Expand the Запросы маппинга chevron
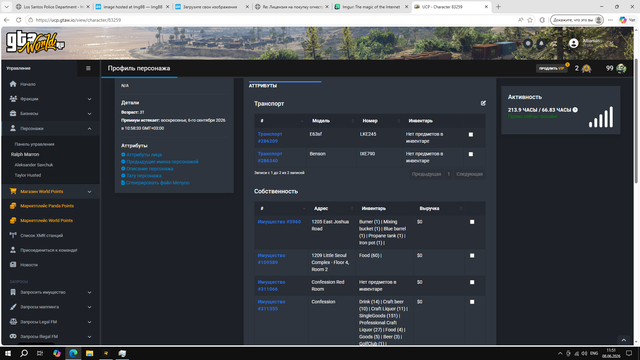 [x=89, y=307]
